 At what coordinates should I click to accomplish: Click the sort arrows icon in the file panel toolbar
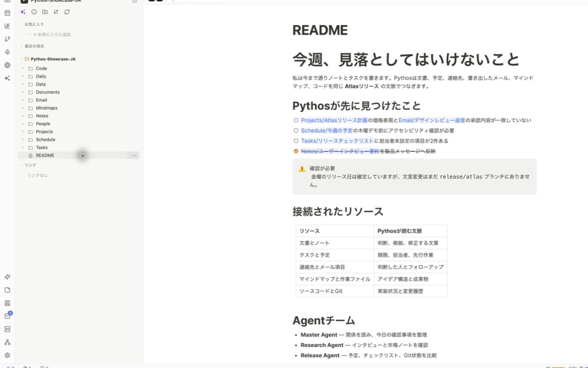coord(56,12)
